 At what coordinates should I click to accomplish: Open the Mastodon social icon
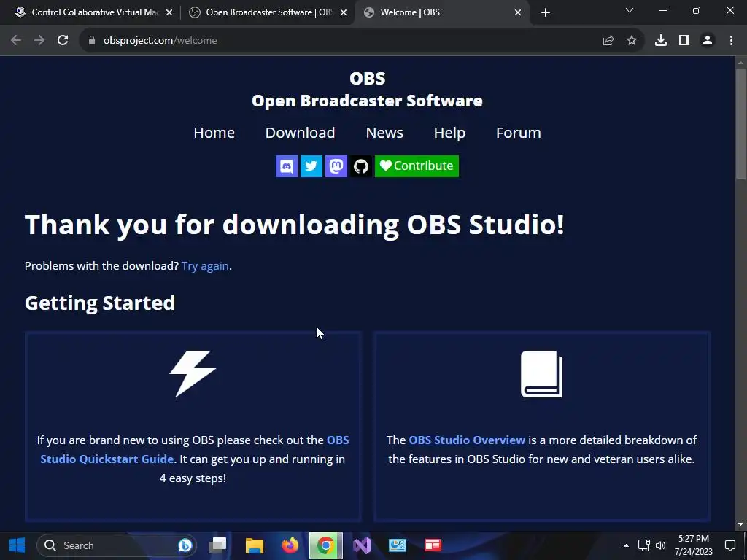(x=336, y=166)
